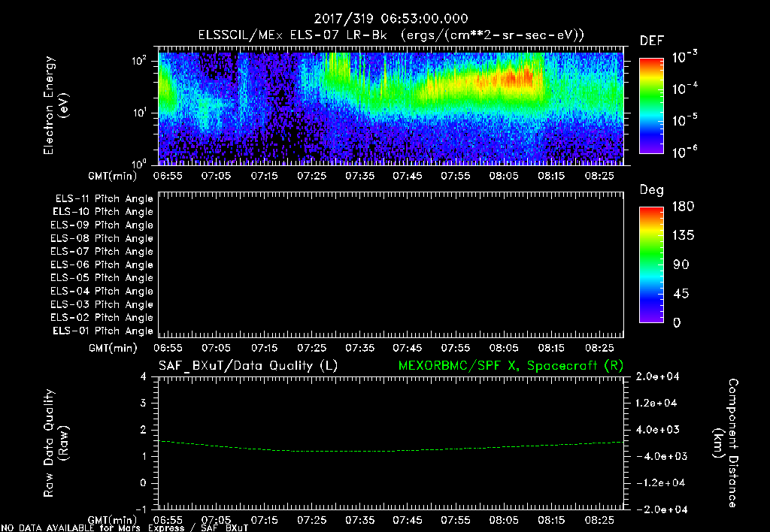Click the Electron Energy (eV) axis label

[56, 105]
